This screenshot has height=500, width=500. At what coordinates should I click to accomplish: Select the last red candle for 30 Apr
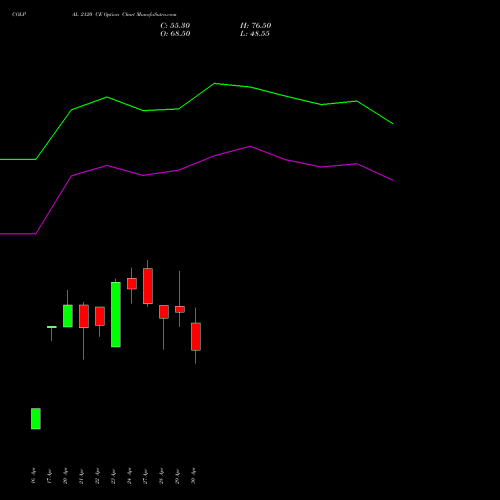click(196, 337)
